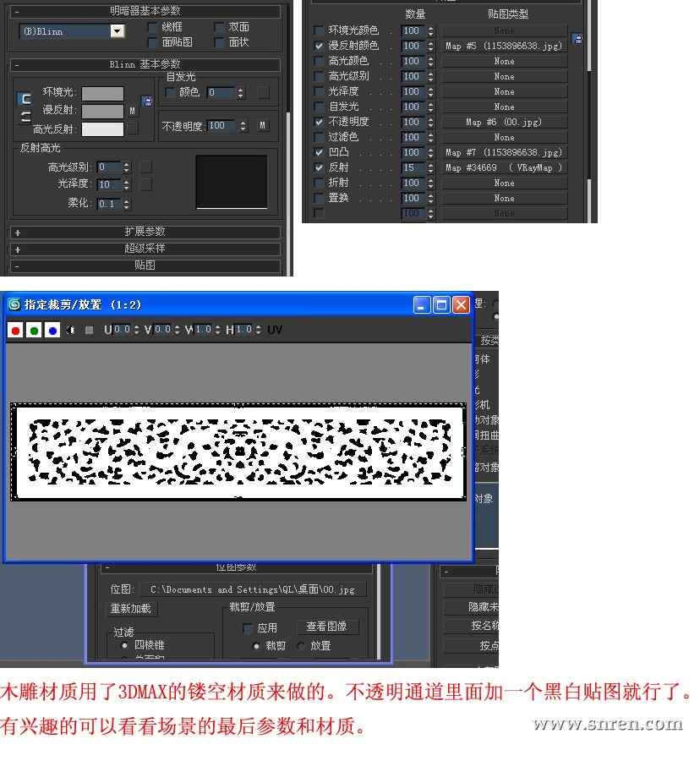Click the bitmap path C:\Documents and Settings button
The image size is (700, 761).
253,589
